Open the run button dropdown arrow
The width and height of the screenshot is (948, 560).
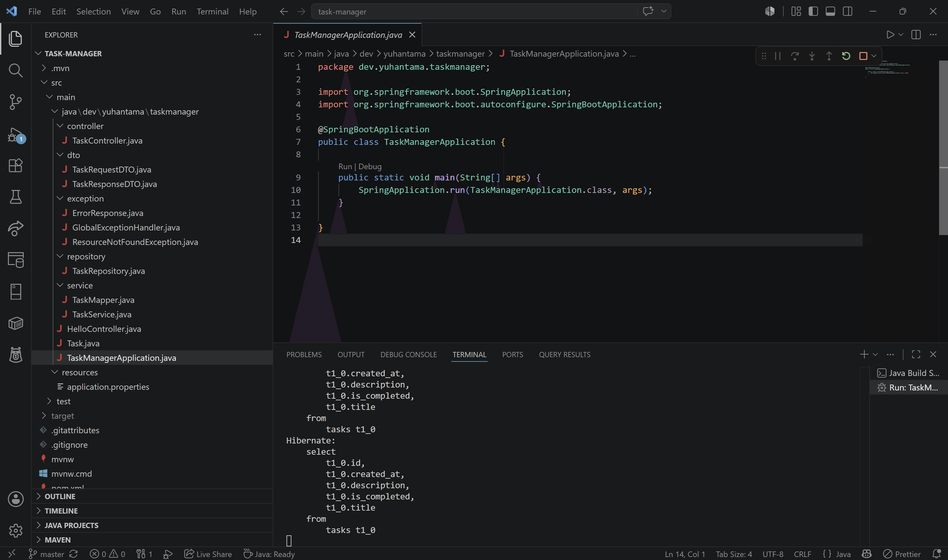901,35
